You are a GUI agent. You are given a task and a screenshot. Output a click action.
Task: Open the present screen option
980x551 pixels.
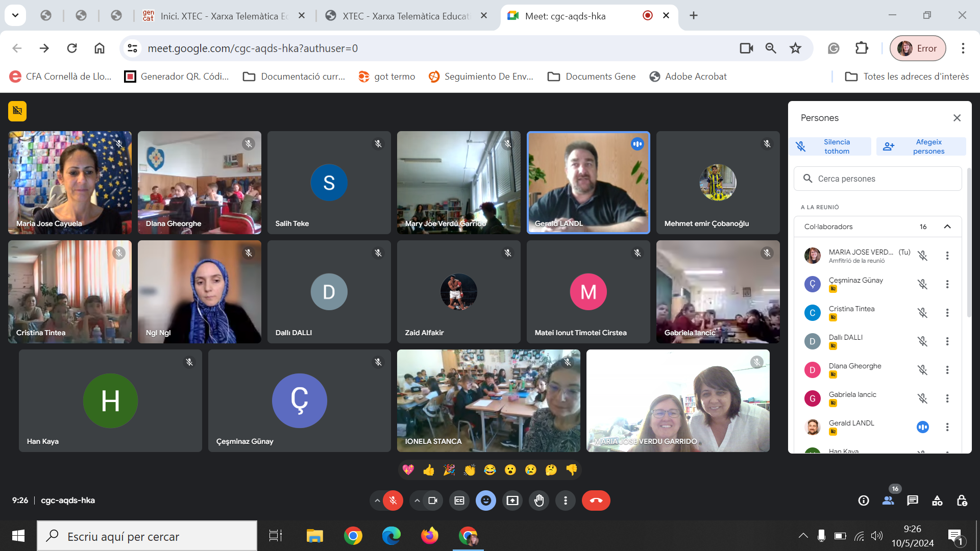tap(512, 500)
